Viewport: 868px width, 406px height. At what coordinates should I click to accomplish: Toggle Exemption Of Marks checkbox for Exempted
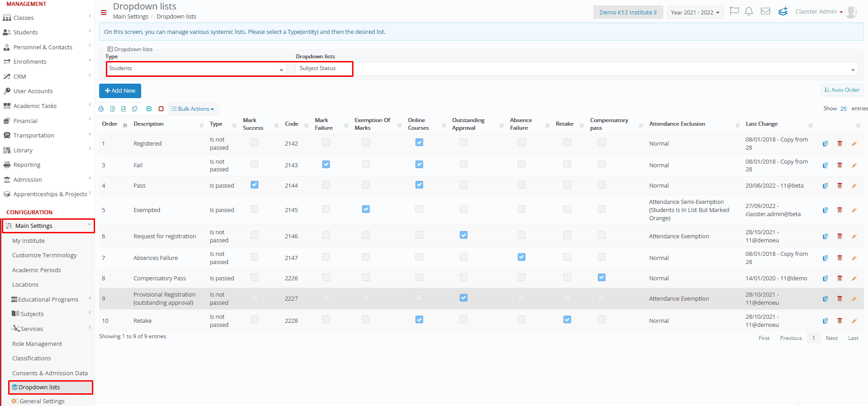coord(366,209)
